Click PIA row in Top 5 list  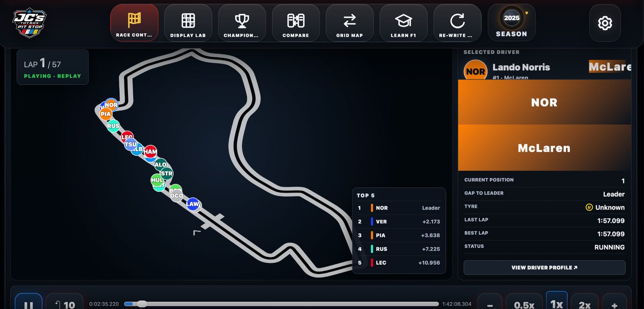[x=399, y=235]
